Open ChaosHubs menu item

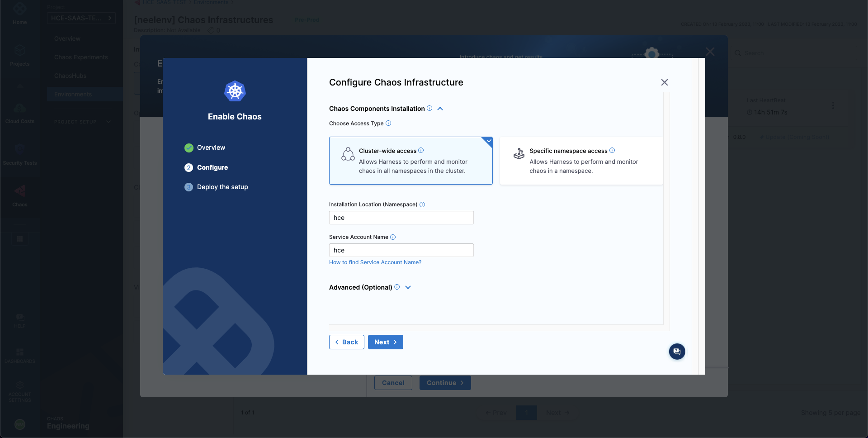70,76
